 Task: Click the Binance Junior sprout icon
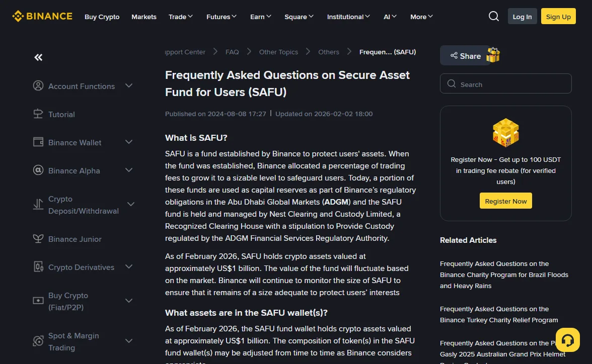(38, 238)
